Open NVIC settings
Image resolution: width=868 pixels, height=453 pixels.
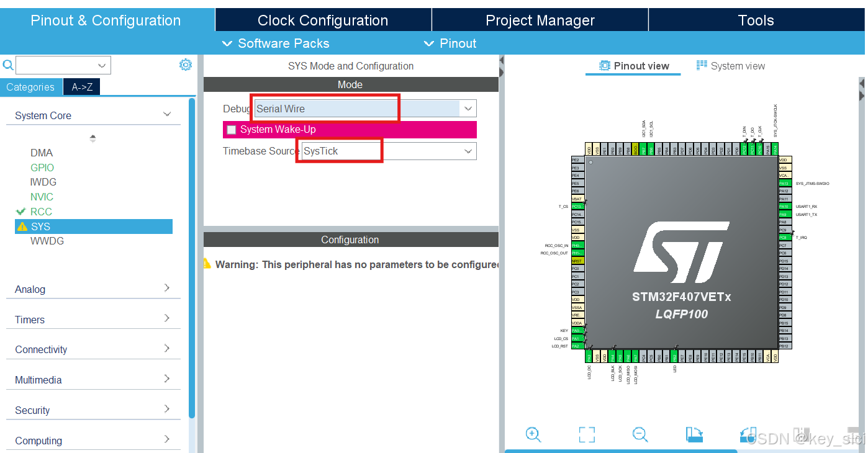(x=42, y=197)
